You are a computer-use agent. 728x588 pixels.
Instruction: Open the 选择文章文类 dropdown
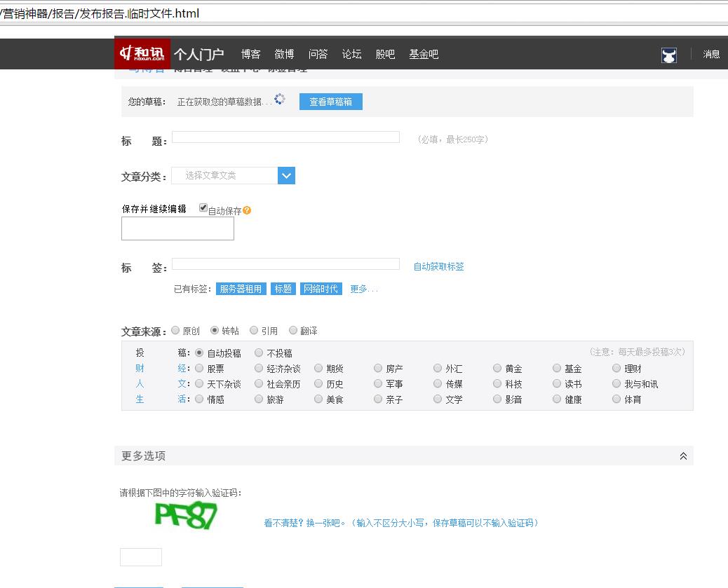click(x=224, y=175)
